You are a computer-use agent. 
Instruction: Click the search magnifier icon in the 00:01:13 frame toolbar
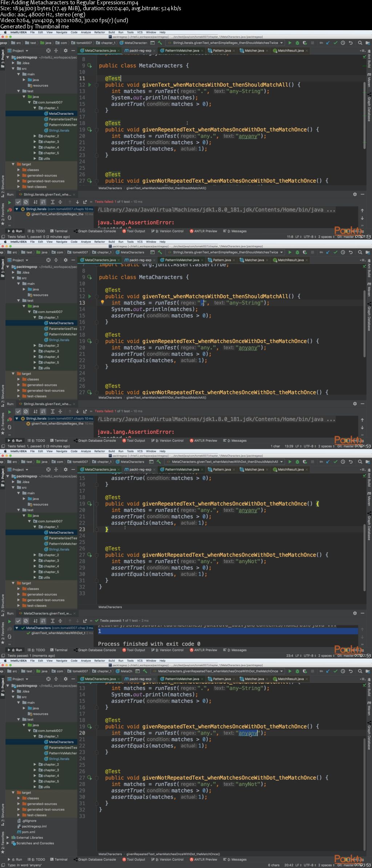point(360,43)
